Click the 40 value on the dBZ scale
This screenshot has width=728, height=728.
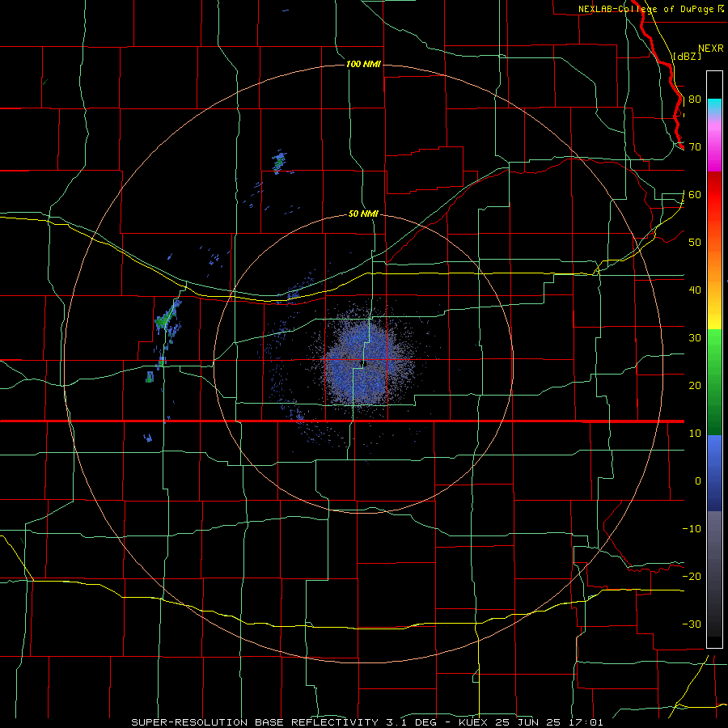click(695, 290)
